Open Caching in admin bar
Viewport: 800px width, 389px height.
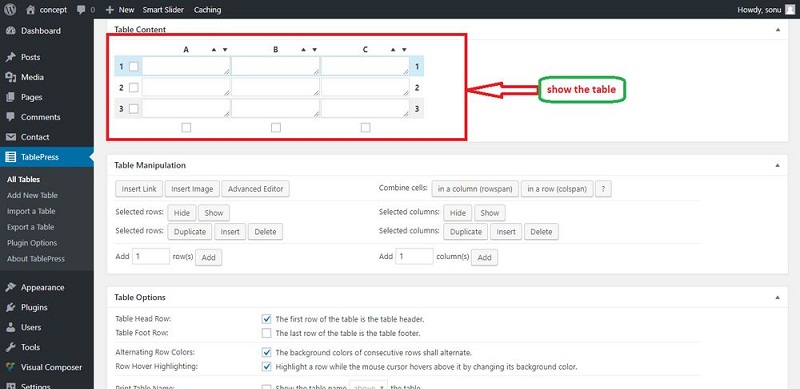pos(208,10)
